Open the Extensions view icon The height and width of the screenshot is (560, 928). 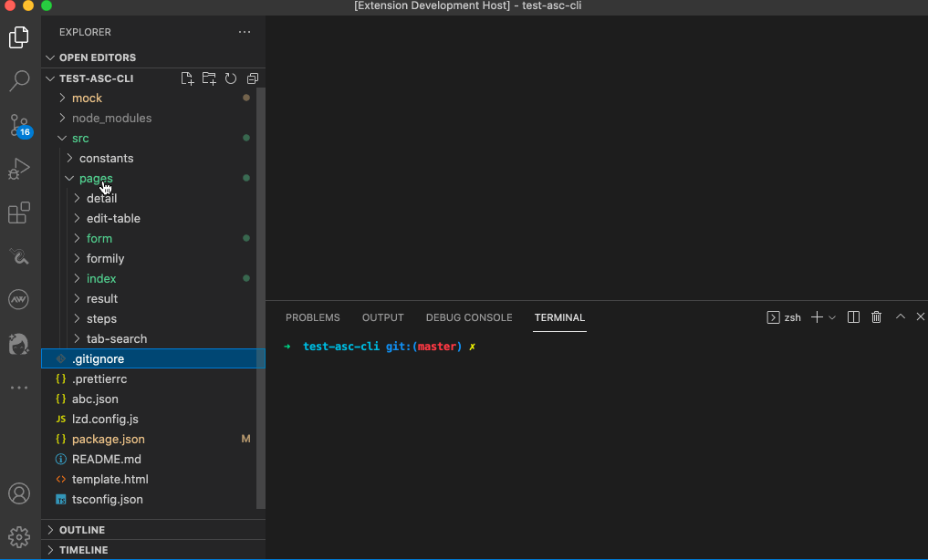[x=19, y=213]
